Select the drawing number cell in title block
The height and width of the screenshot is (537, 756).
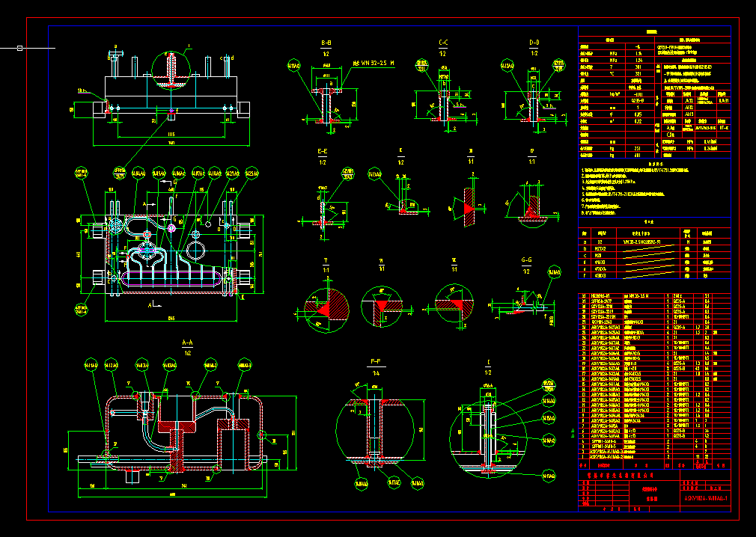pyautogui.click(x=707, y=498)
